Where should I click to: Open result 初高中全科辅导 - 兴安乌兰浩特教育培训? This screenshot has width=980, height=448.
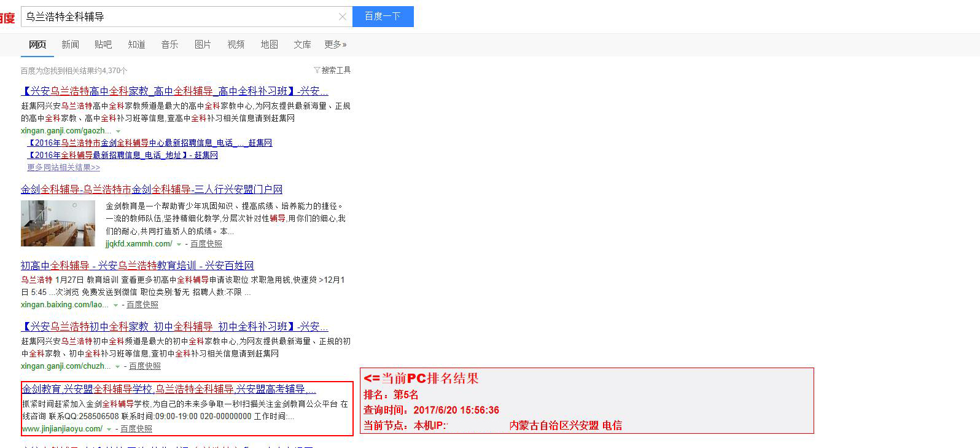tap(138, 265)
